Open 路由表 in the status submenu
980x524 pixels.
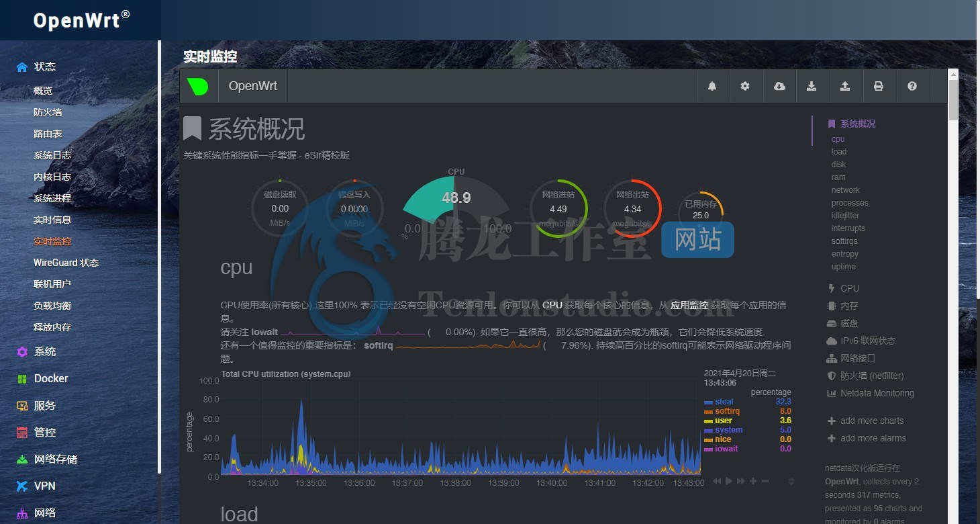pyautogui.click(x=48, y=134)
